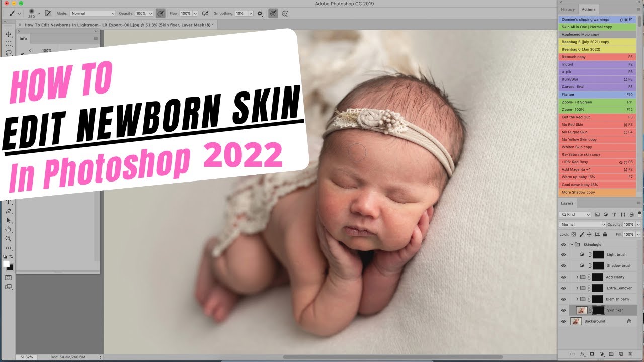Expand the Extra...emover group
This screenshot has width=644, height=362.
[577, 288]
